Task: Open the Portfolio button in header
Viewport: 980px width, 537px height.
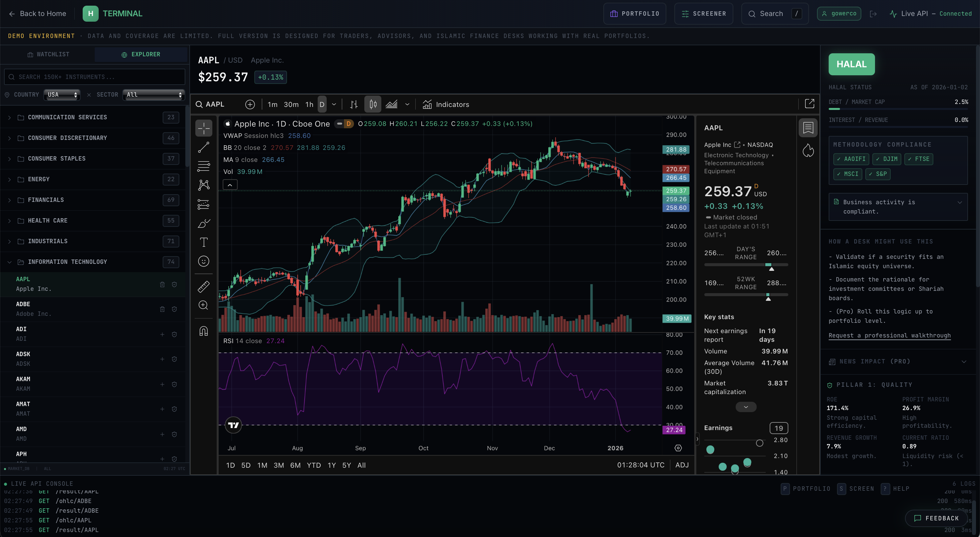Action: pos(635,14)
